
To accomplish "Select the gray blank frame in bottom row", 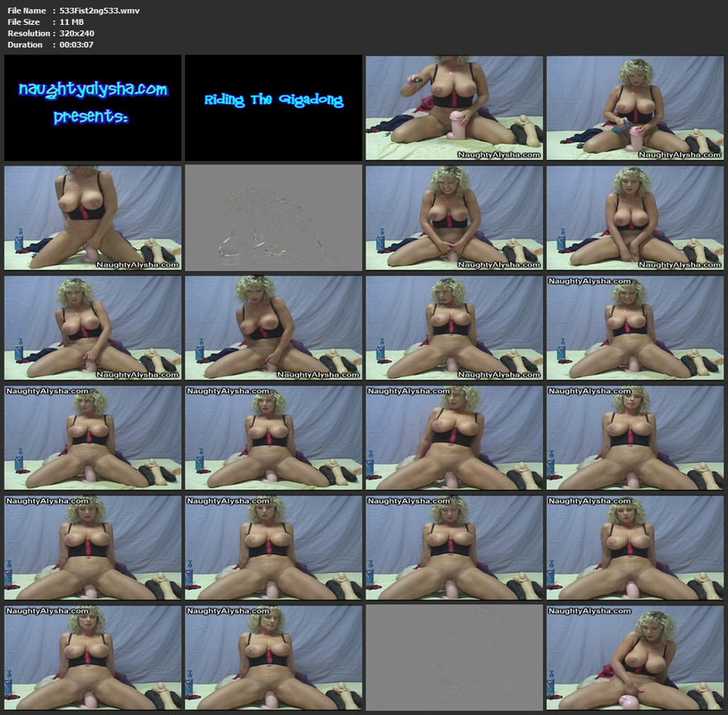I will (454, 658).
